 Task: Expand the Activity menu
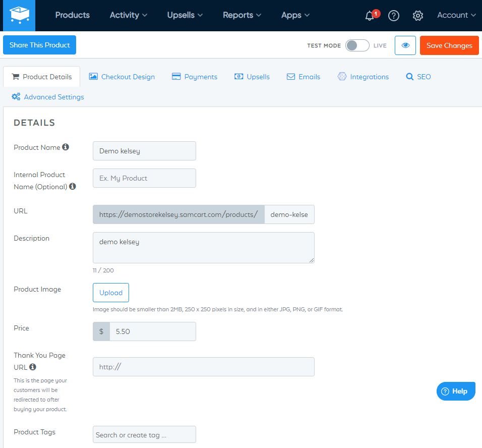[128, 15]
